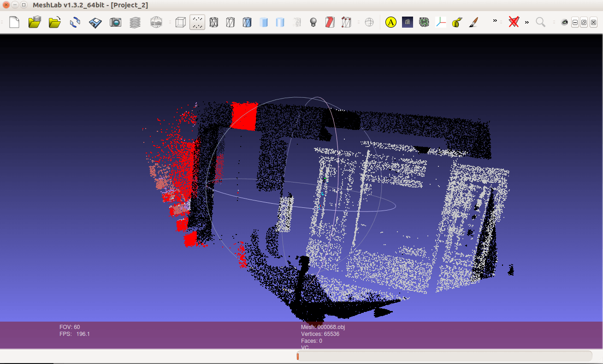The width and height of the screenshot is (603, 364).
Task: Reload the current mesh
Action: [75, 22]
